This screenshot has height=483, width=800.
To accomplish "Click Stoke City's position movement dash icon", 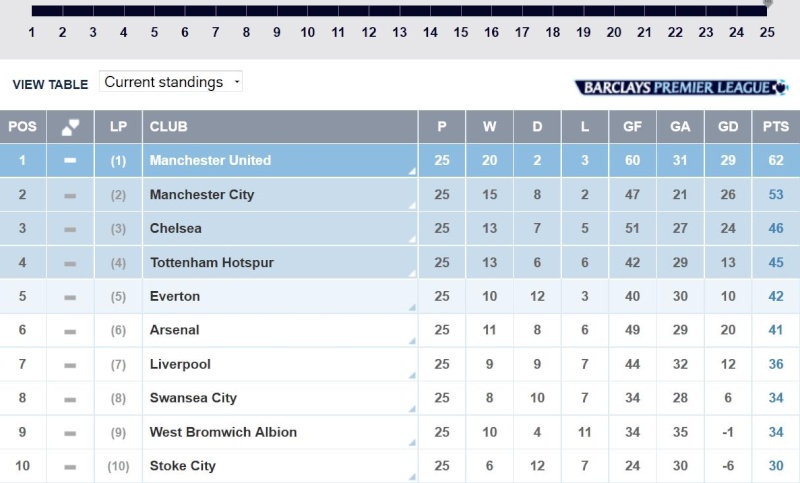I will pos(70,466).
